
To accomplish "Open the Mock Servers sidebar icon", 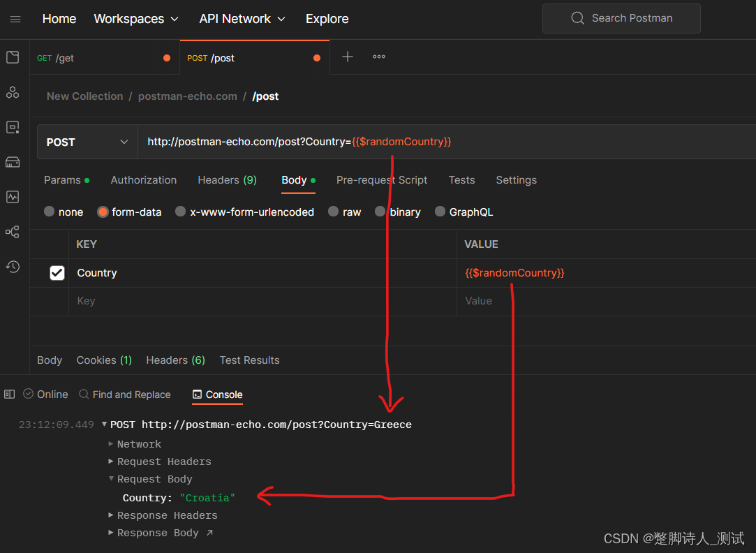I will coord(13,162).
